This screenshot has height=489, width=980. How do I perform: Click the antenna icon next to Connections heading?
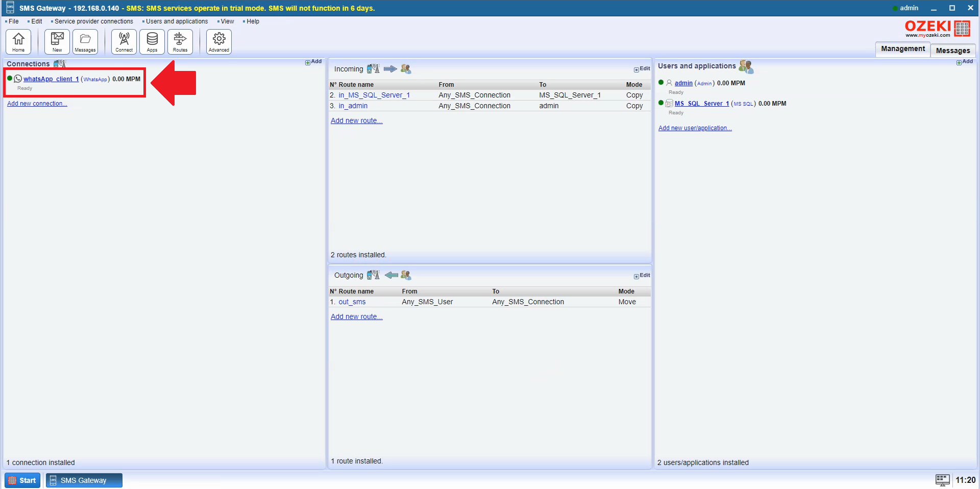[x=60, y=63]
